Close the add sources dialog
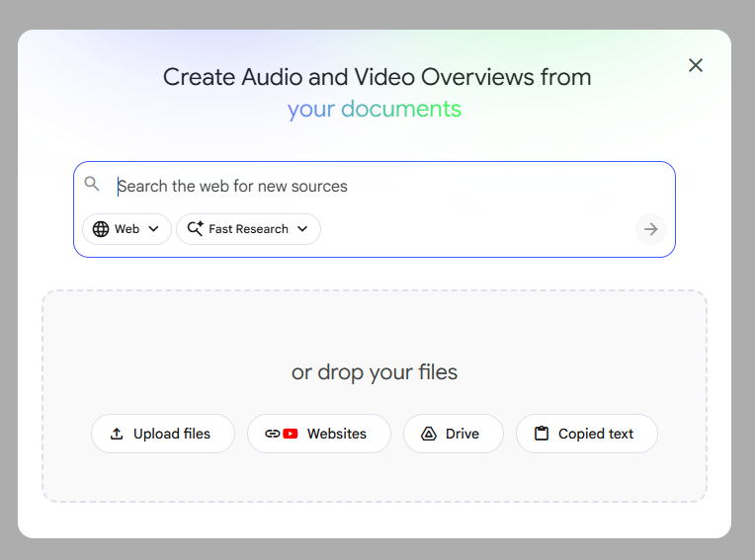755x560 pixels. click(696, 65)
